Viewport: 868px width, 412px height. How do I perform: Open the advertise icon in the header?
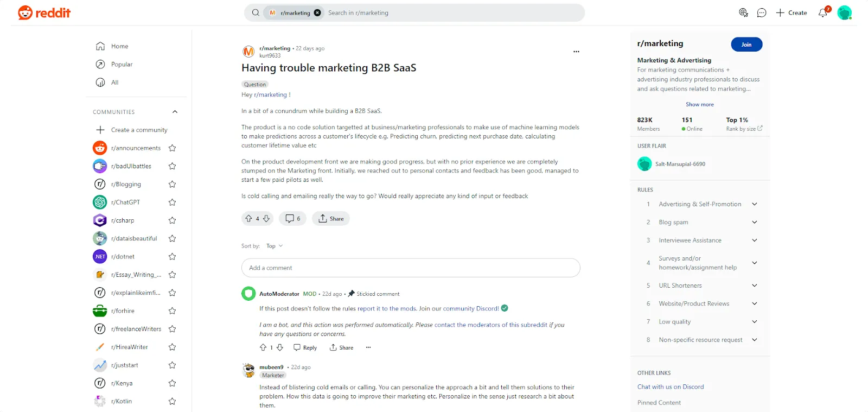[x=743, y=12]
